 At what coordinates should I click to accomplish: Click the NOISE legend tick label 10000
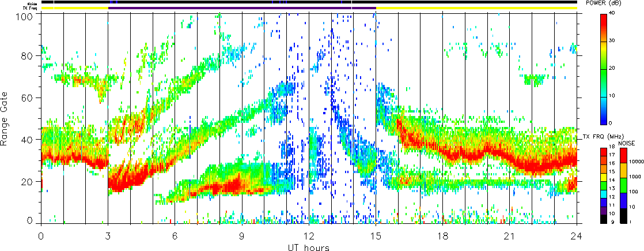click(x=636, y=163)
